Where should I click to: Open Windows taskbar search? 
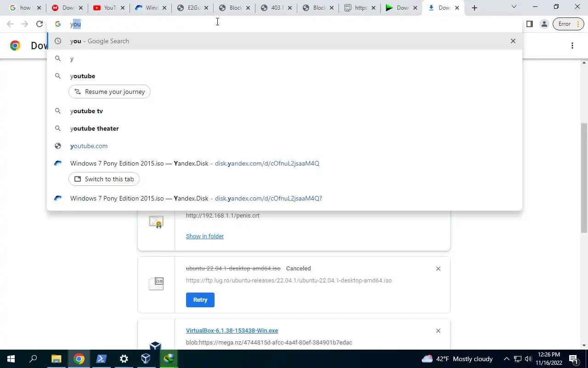33,359
